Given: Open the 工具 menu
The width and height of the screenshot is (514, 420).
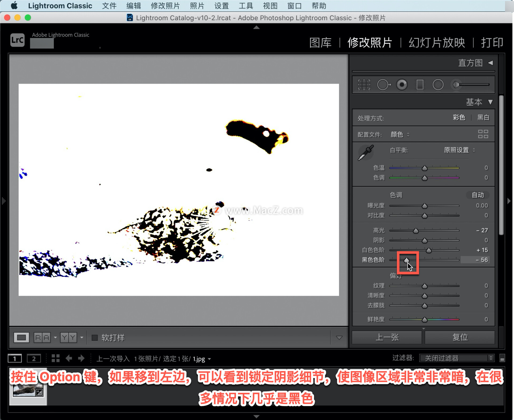Looking at the screenshot, I should coord(246,6).
